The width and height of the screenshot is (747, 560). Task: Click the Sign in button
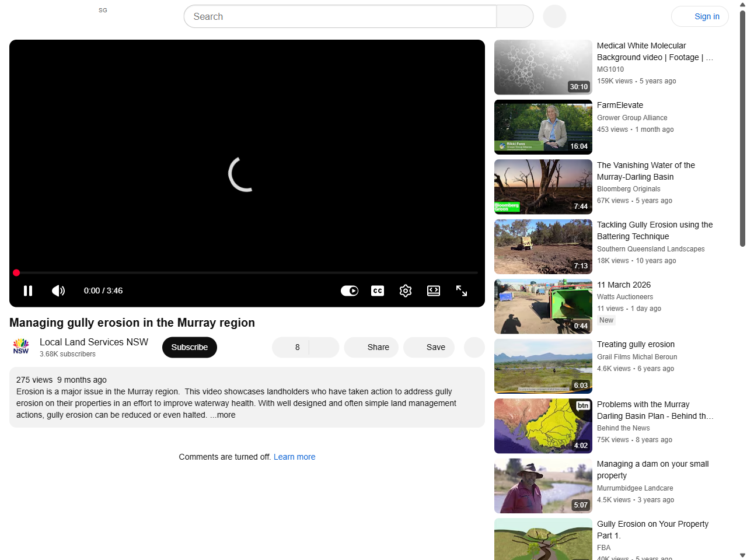[x=700, y=16]
